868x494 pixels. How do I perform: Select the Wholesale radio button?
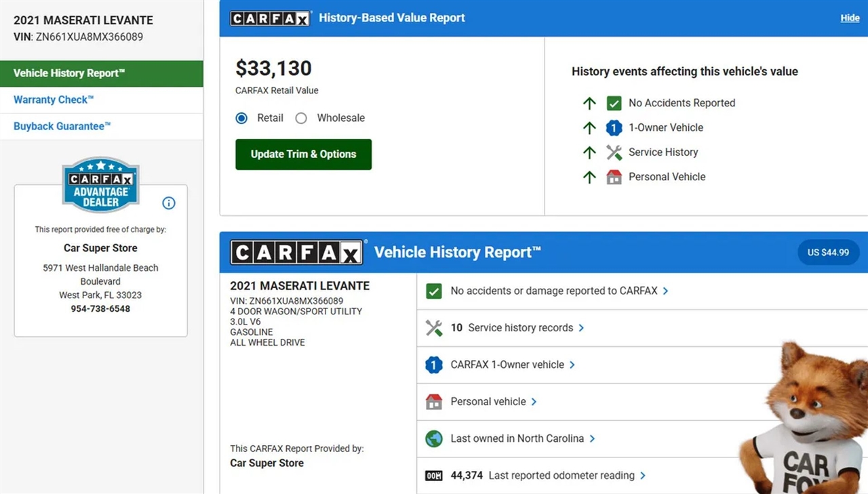pyautogui.click(x=301, y=119)
